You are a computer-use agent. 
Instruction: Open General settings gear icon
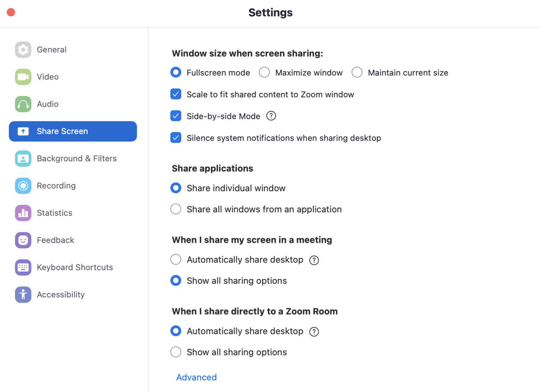tap(23, 50)
